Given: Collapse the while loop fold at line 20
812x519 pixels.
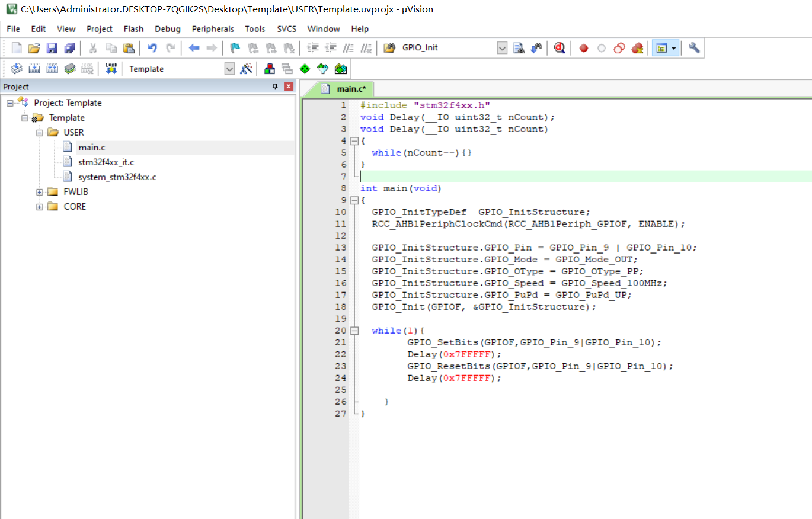Looking at the screenshot, I should 354,331.
